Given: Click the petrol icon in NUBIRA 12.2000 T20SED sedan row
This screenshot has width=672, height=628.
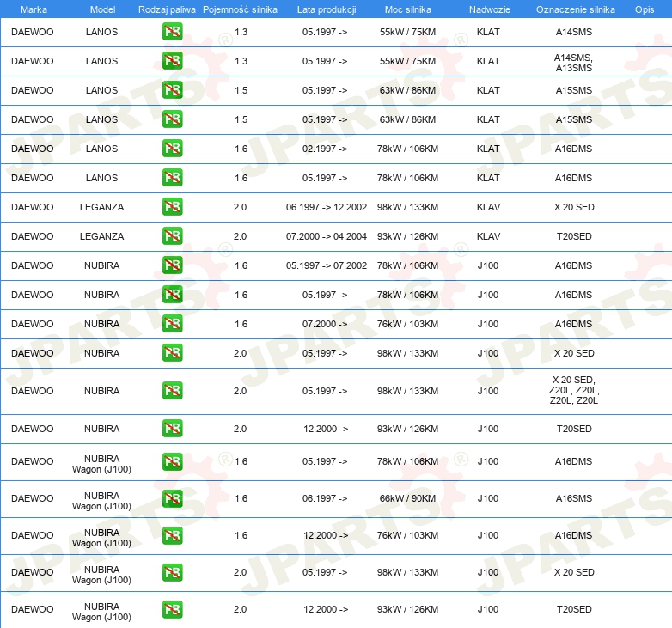Looking at the screenshot, I should tap(172, 429).
